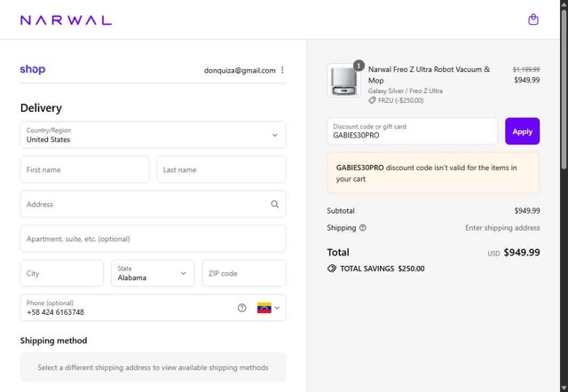Click the Shop pay logo
The image size is (568, 392).
click(33, 69)
